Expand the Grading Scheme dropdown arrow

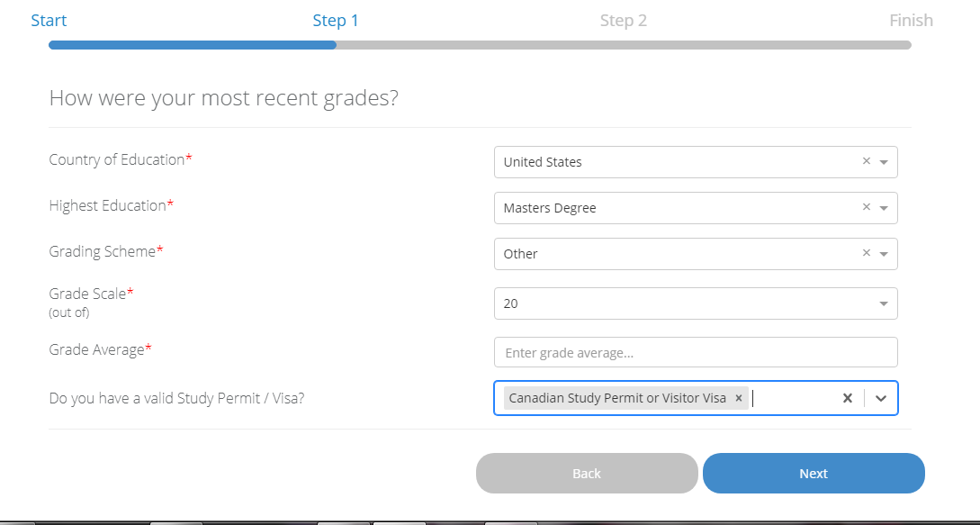884,254
